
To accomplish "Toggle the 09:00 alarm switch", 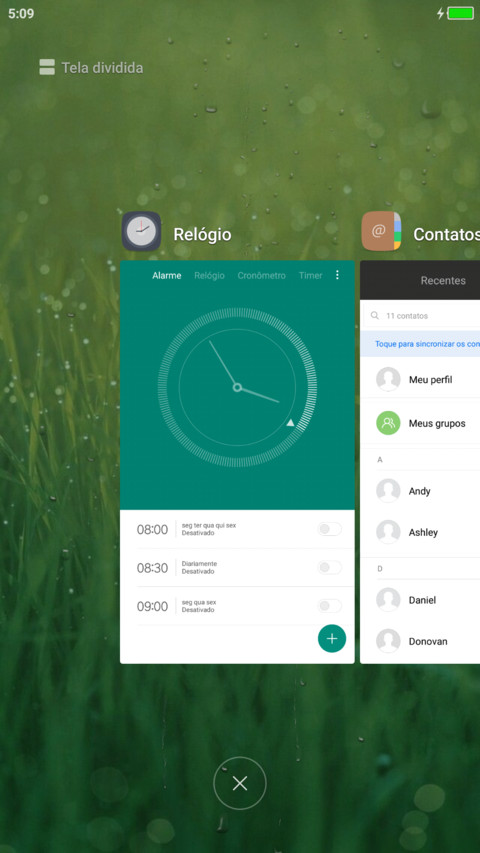I will [329, 606].
